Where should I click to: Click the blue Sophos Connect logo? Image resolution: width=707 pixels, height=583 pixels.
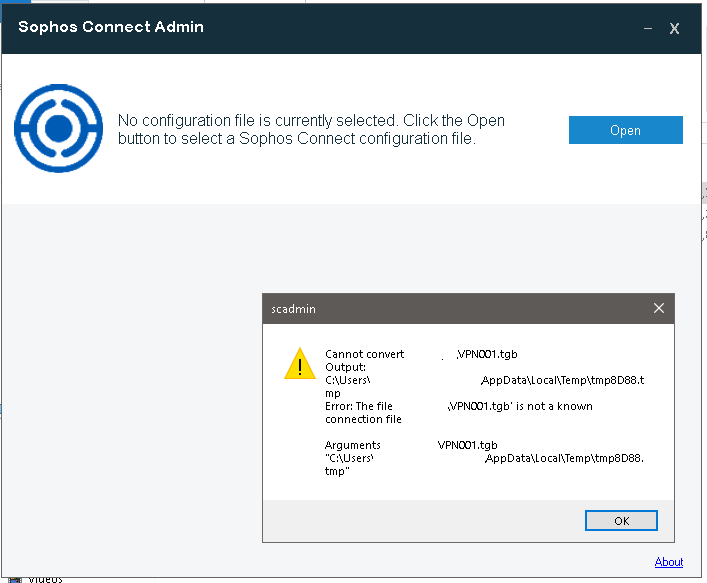pyautogui.click(x=58, y=129)
